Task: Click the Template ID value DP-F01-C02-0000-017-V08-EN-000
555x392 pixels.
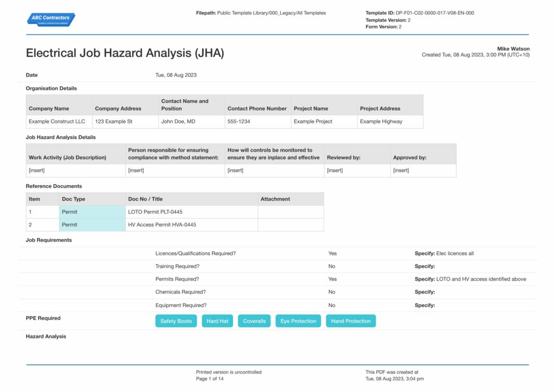Action: pos(435,13)
